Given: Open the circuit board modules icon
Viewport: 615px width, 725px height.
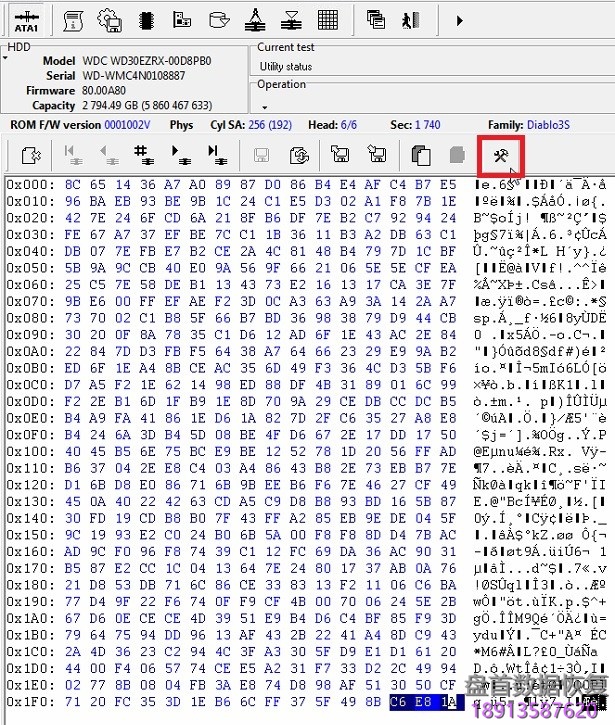Looking at the screenshot, I should tap(182, 20).
